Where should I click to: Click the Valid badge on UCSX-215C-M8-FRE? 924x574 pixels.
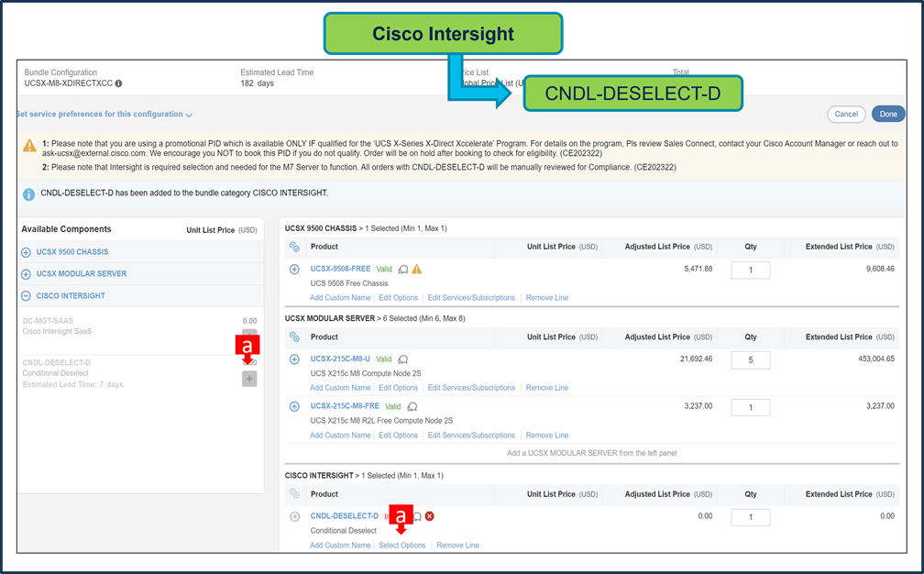(x=393, y=406)
